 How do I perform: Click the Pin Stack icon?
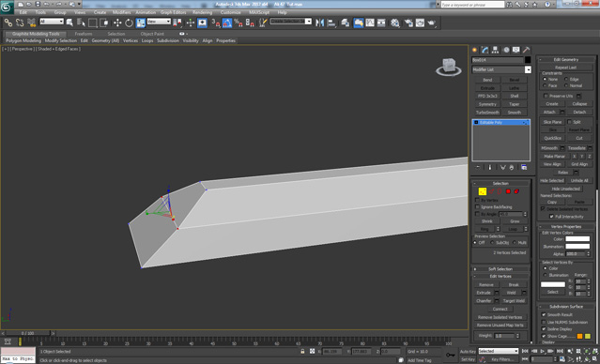click(478, 168)
